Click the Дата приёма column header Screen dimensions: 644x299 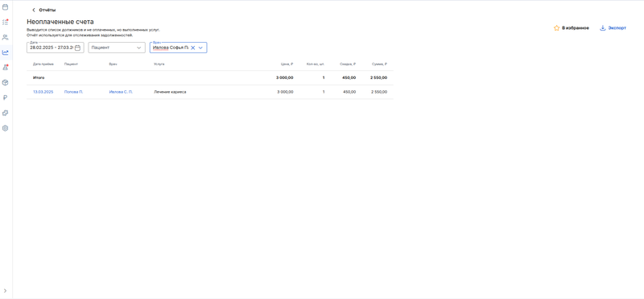pyautogui.click(x=43, y=64)
